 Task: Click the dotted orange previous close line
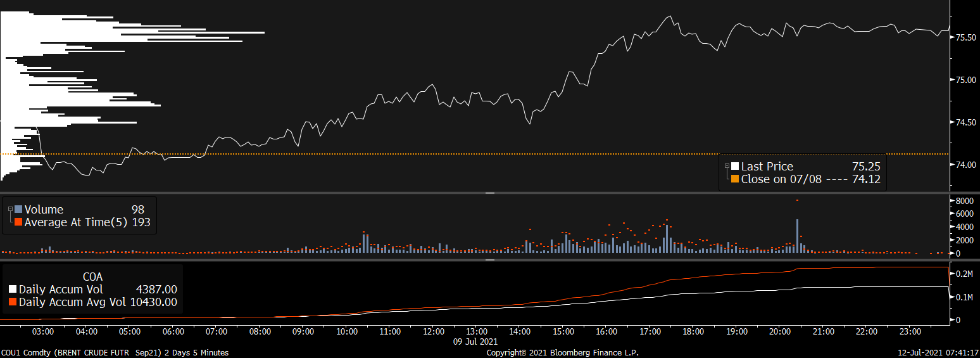[x=475, y=153]
